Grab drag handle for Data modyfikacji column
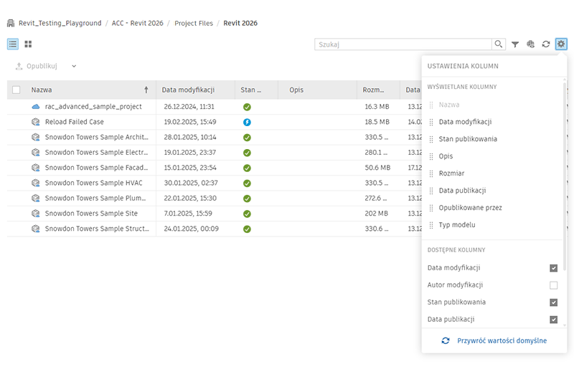The height and width of the screenshot is (392, 574). point(431,122)
